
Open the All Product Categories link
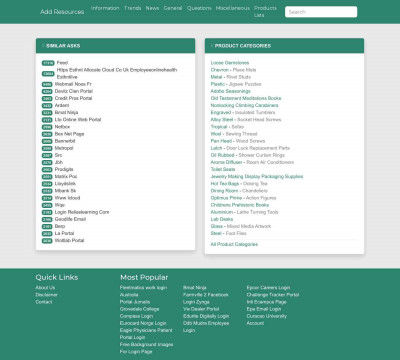tap(234, 244)
